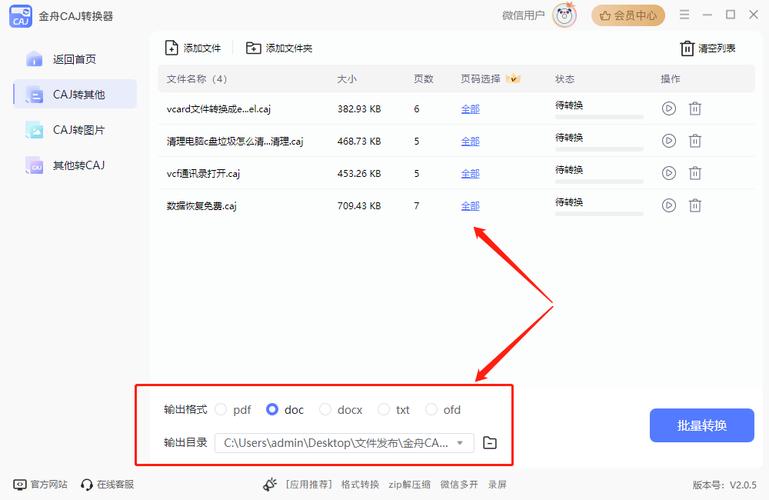Viewport: 769px width, 500px height.
Task: Click the 页码选择 column header
Action: (x=480, y=79)
